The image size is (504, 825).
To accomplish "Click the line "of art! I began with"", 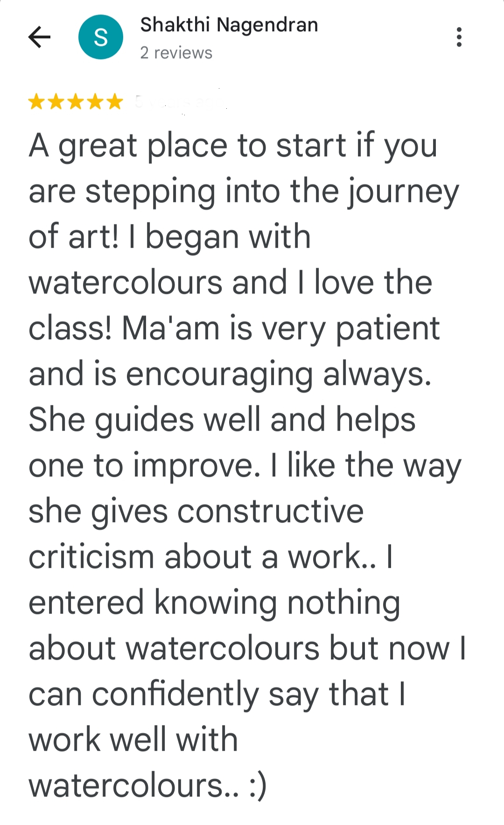I will (169, 237).
